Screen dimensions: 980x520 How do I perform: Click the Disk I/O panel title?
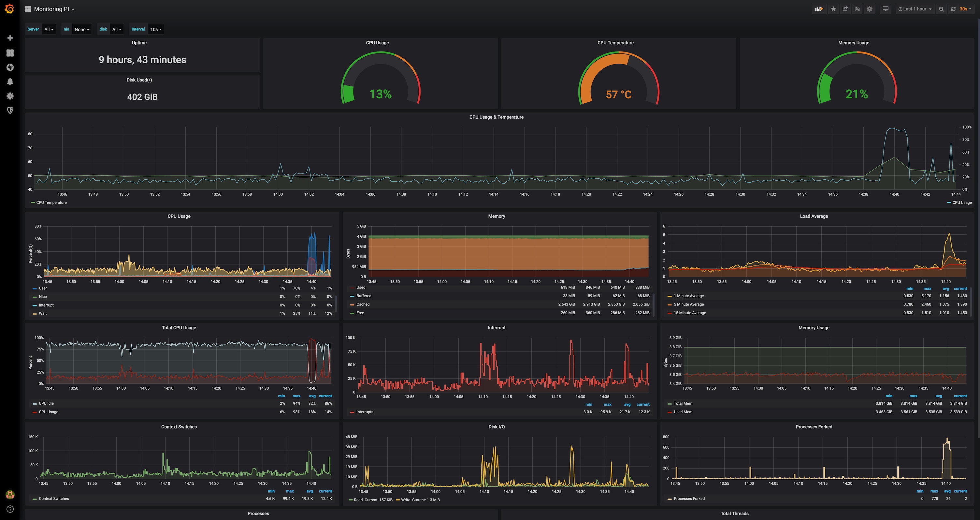pyautogui.click(x=497, y=427)
